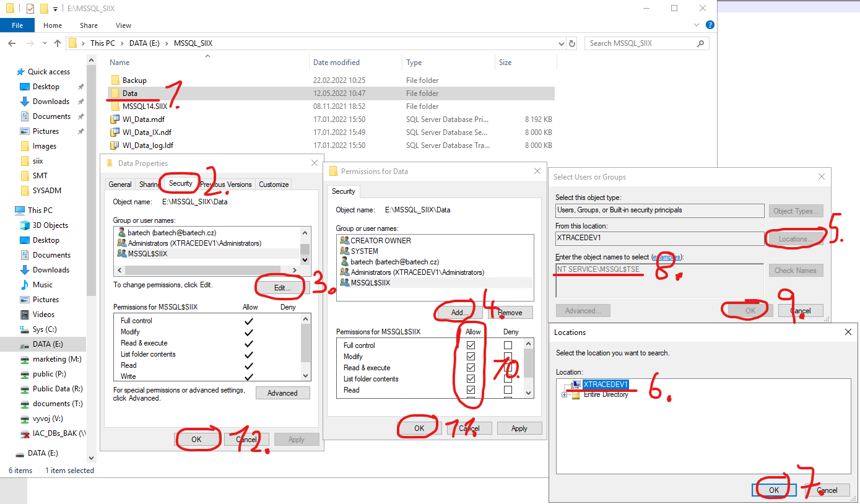Open Explorer help via the question mark icon
Image resolution: width=860 pixels, height=504 pixels.
pyautogui.click(x=710, y=25)
